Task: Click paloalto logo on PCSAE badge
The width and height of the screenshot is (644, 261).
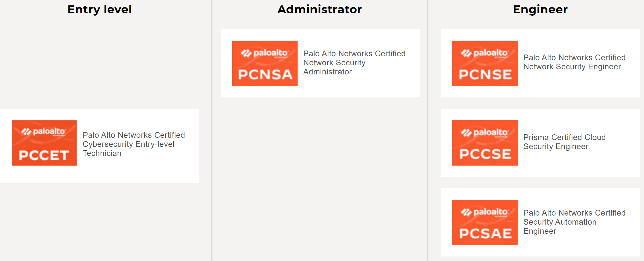Action: 484,212
